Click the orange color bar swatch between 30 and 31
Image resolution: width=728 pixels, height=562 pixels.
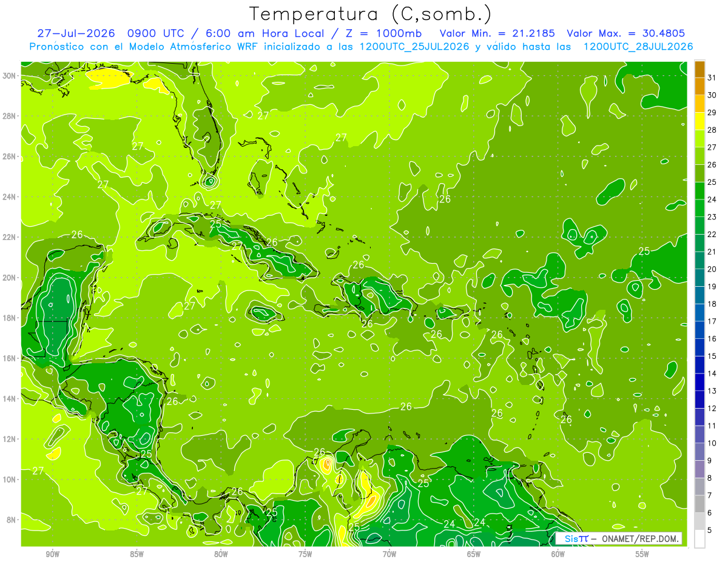700,87
